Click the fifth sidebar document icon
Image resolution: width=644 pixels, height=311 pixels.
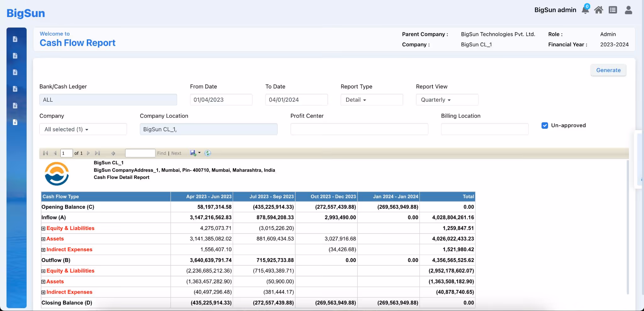point(15,105)
